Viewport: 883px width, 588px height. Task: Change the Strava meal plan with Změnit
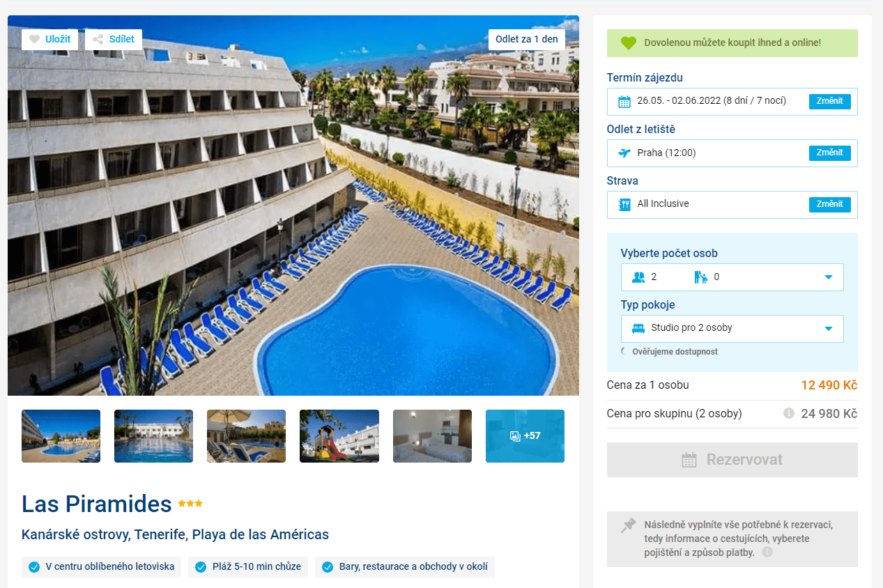(830, 205)
